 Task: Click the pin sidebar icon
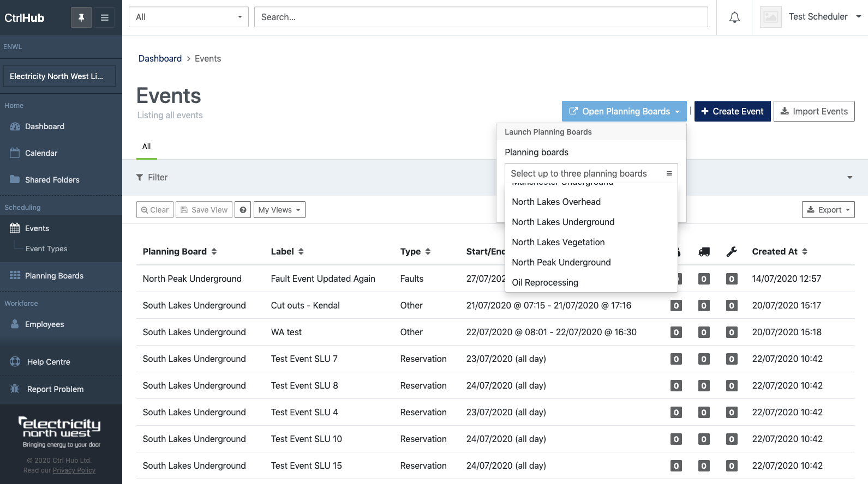tap(81, 17)
